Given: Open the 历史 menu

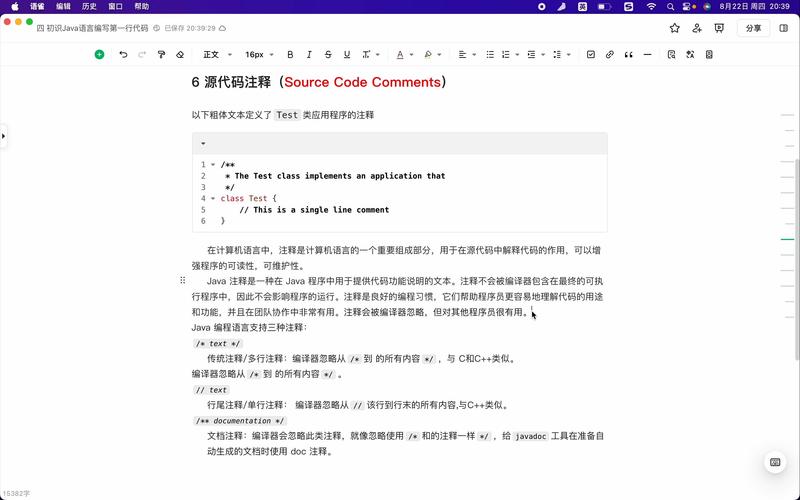Looking at the screenshot, I should pyautogui.click(x=89, y=7).
